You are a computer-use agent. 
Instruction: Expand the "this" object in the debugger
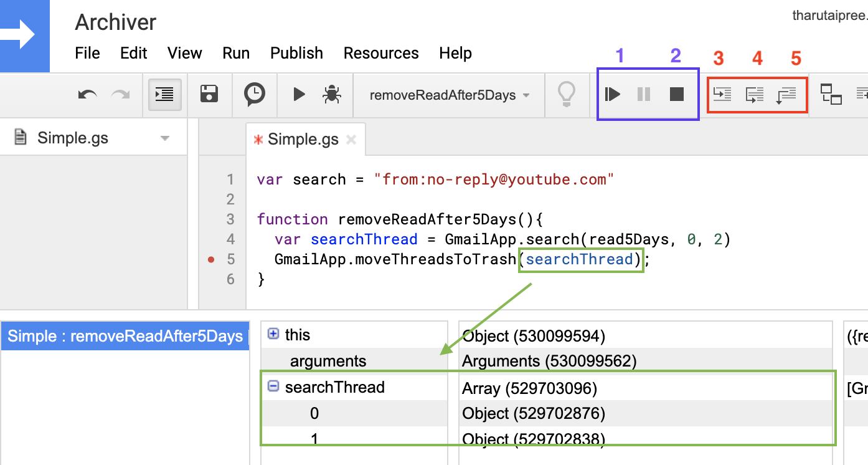coord(273,335)
